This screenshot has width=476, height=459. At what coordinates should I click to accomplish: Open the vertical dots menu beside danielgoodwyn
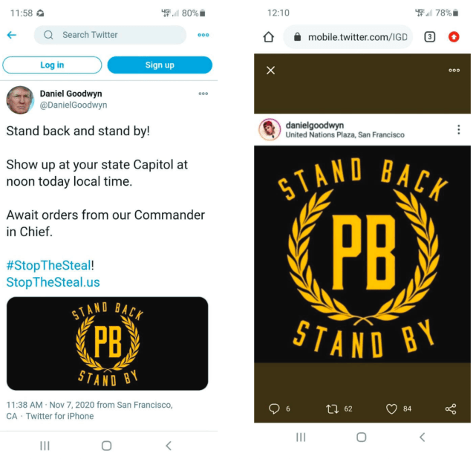[458, 130]
